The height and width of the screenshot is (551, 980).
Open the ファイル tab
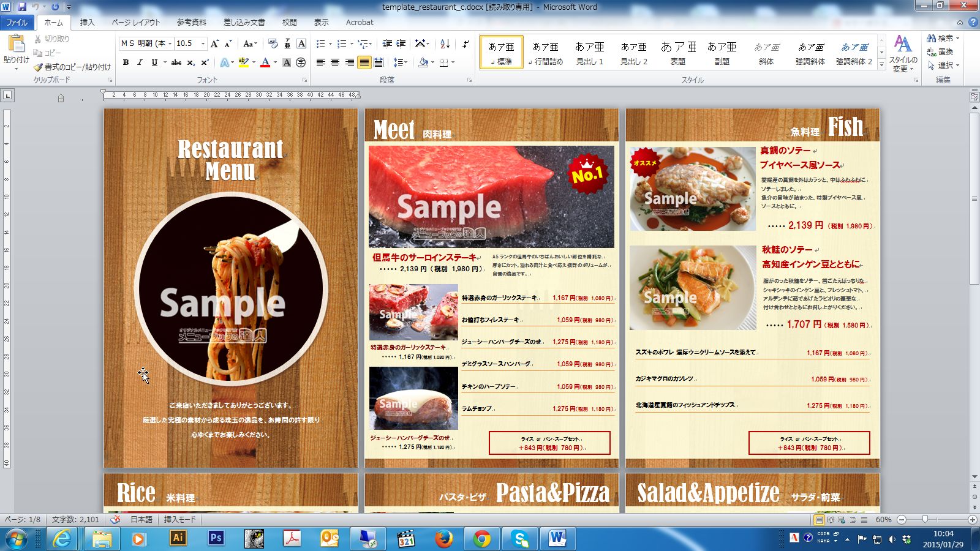tap(17, 23)
